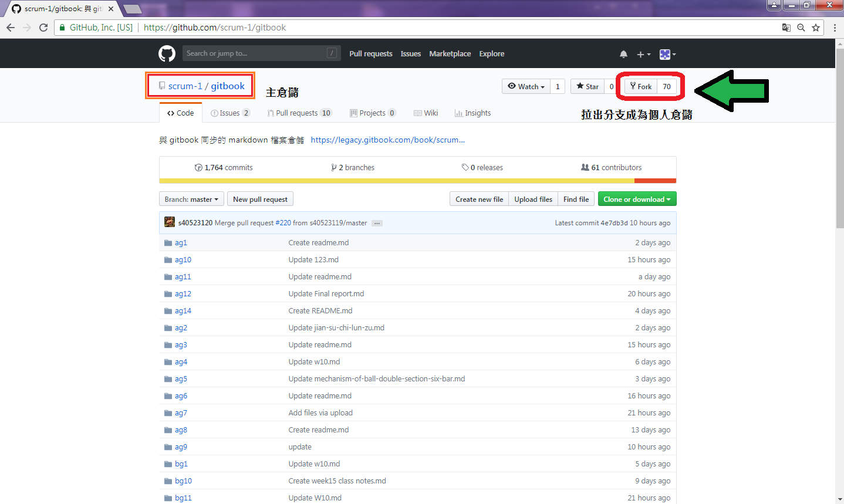This screenshot has height=504, width=844.
Task: Focus Search or jump to field
Action: (261, 53)
